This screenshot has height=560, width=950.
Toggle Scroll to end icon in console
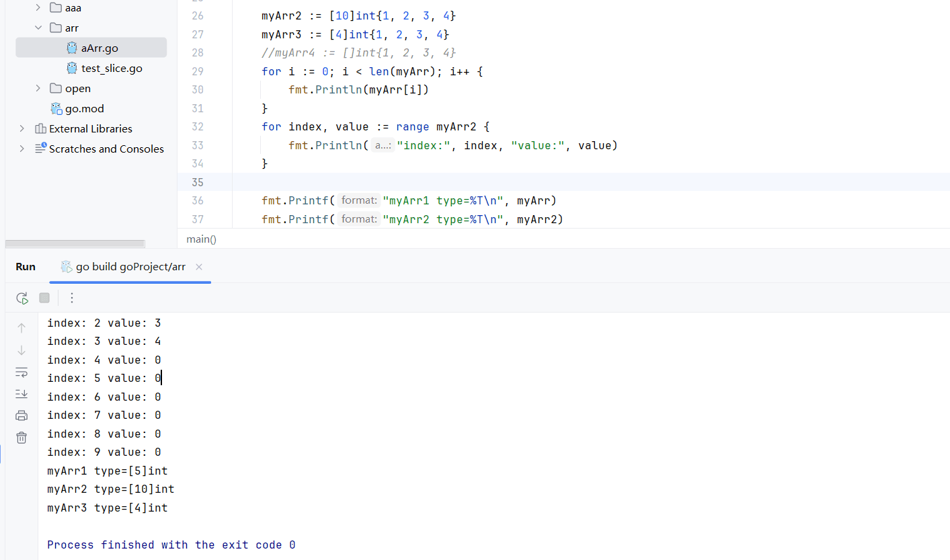22,393
